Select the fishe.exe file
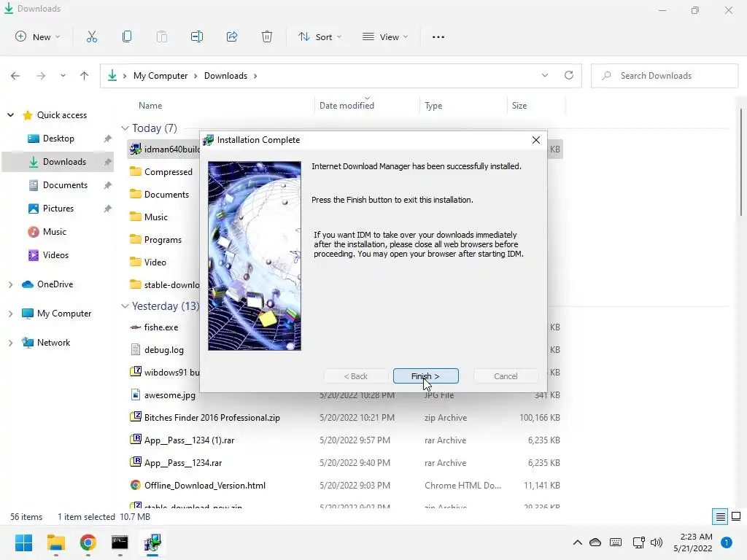 (155, 327)
